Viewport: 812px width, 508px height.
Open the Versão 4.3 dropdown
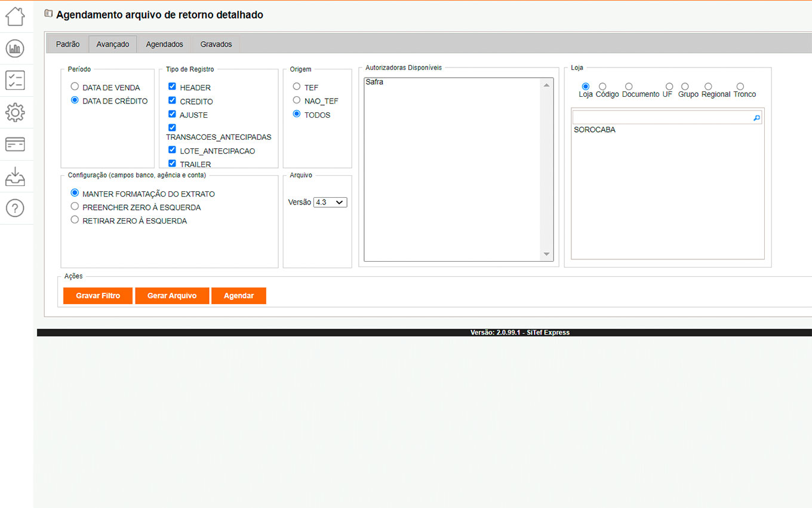point(330,203)
